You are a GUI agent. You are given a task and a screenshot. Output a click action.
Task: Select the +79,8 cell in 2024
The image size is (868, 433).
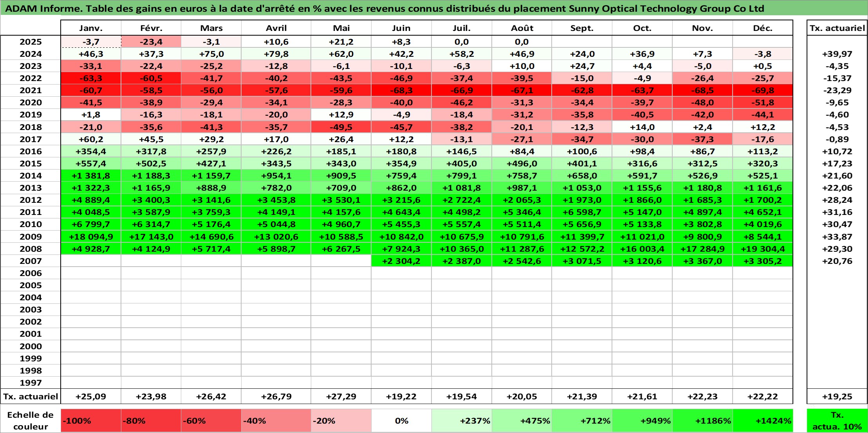click(276, 54)
